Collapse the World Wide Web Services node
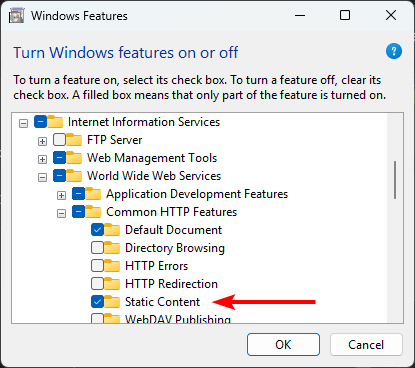The image size is (415, 368). 42,177
